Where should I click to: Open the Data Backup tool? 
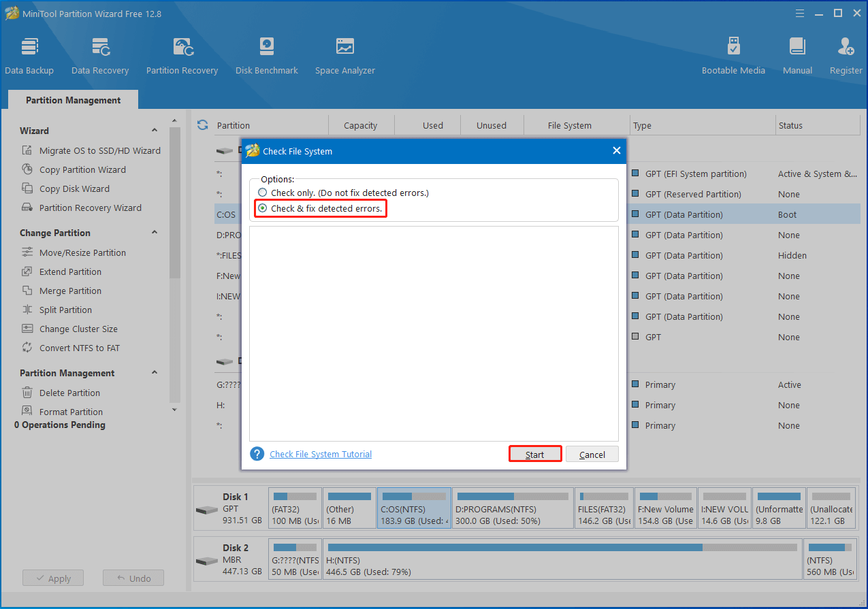pyautogui.click(x=29, y=55)
